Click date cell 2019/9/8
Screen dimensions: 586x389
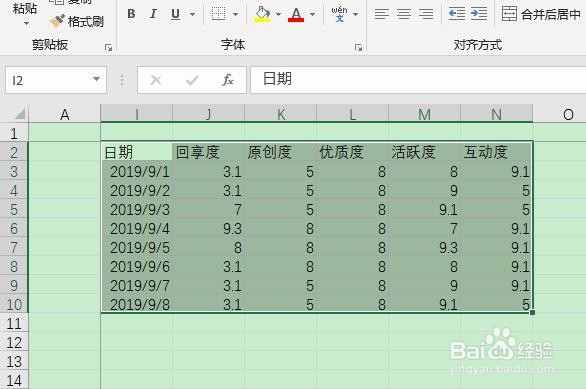pyautogui.click(x=137, y=304)
